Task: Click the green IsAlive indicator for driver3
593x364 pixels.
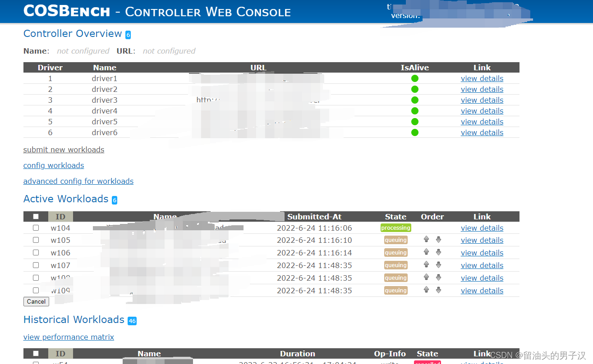Action: click(414, 100)
